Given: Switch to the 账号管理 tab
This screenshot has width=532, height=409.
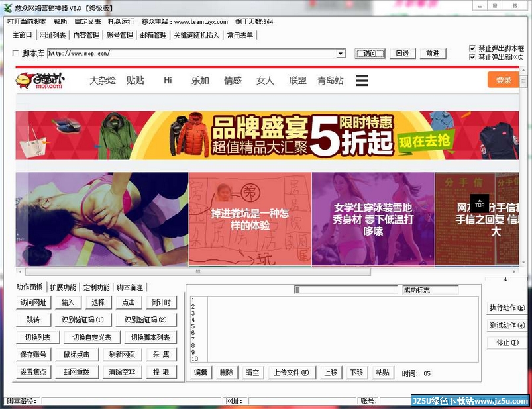Looking at the screenshot, I should pyautogui.click(x=120, y=35).
